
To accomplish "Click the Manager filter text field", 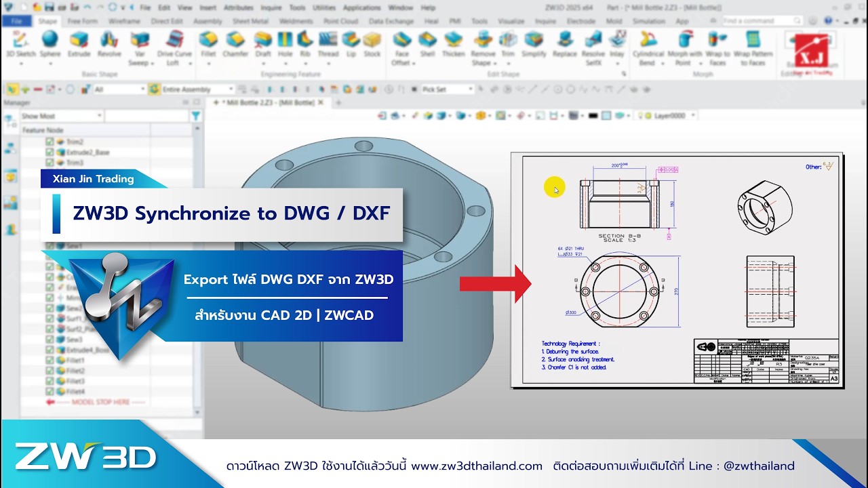I will 147,117.
